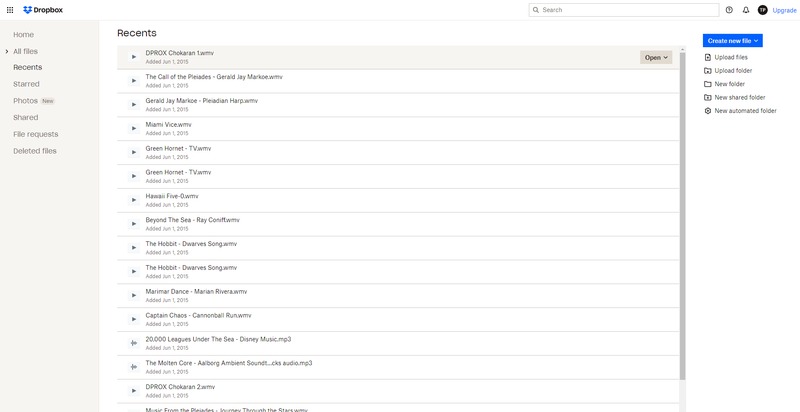Click the video icon beside Beyond The Sea
The image size is (800, 412).
(x=134, y=224)
